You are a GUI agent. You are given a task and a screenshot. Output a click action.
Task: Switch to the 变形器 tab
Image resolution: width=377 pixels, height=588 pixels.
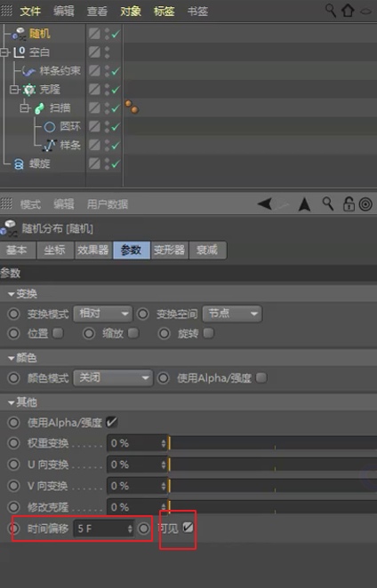[170, 250]
